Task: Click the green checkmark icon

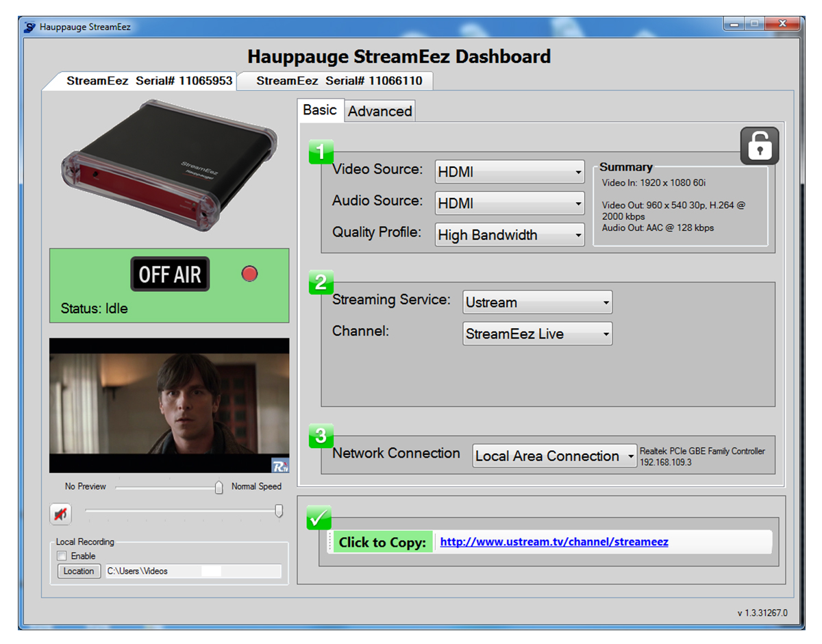Action: 319,518
